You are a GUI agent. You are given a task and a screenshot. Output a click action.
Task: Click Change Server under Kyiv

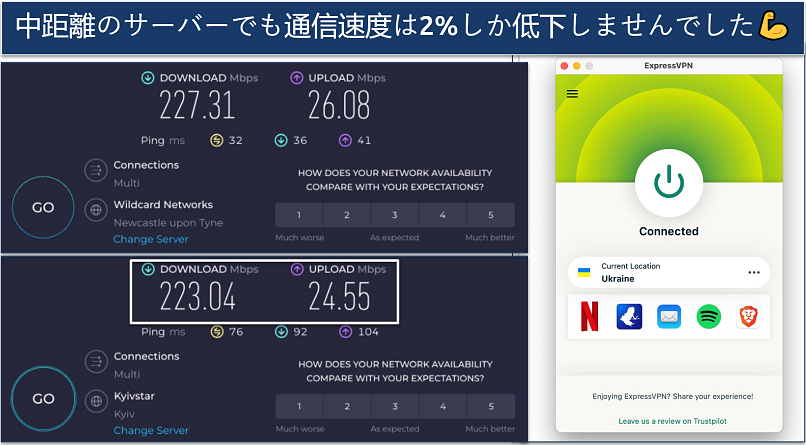click(150, 431)
